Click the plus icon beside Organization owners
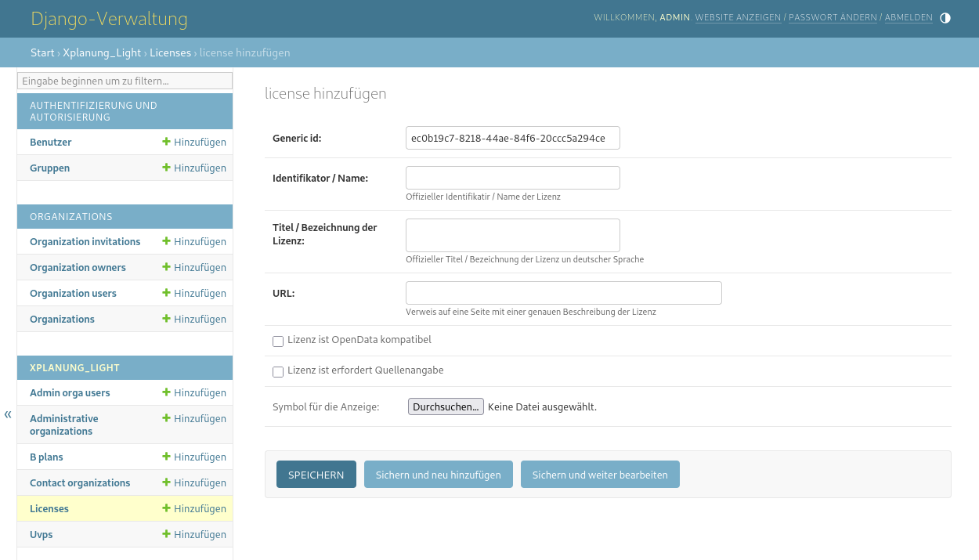979x560 pixels. [165, 267]
